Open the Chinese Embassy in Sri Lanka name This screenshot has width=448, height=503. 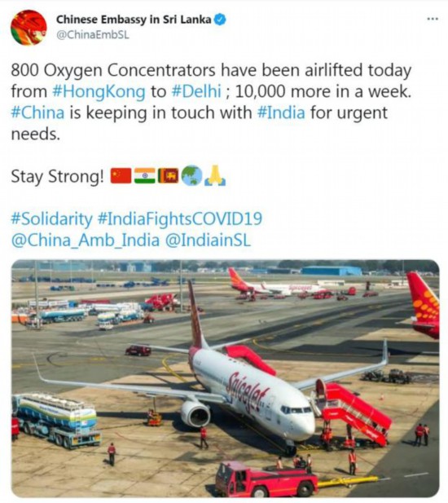tap(134, 20)
